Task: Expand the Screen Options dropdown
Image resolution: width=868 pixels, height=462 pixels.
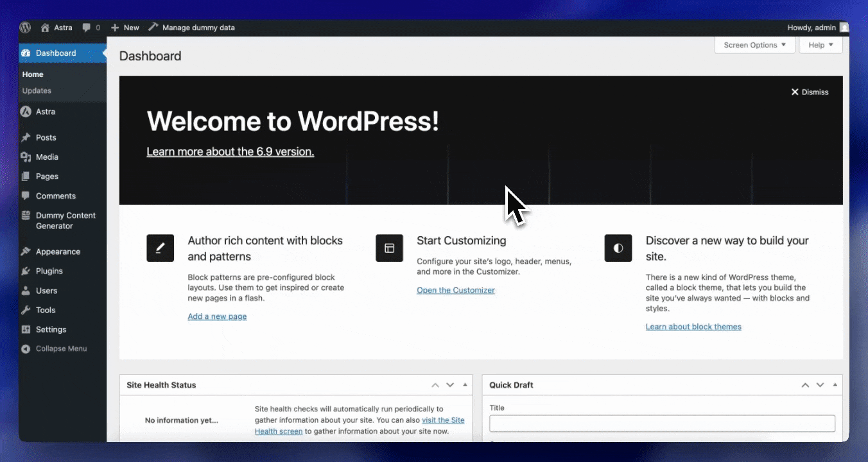Action: point(754,45)
